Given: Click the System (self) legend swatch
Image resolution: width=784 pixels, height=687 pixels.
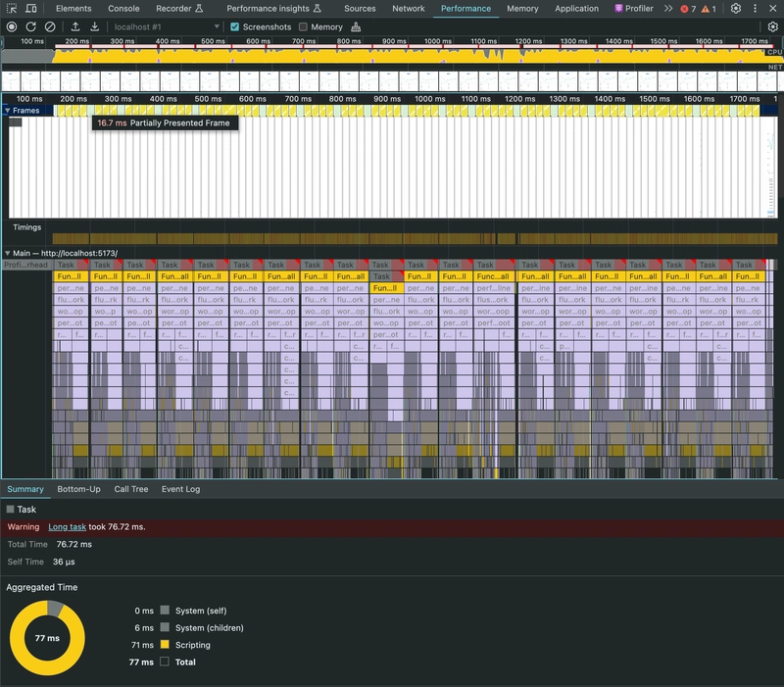Looking at the screenshot, I should (x=165, y=611).
